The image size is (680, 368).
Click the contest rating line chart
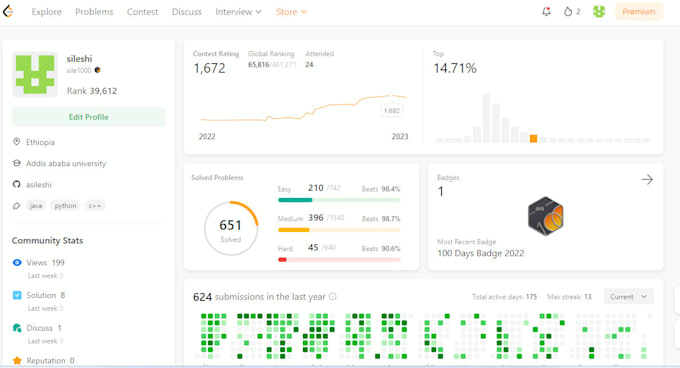tap(304, 107)
